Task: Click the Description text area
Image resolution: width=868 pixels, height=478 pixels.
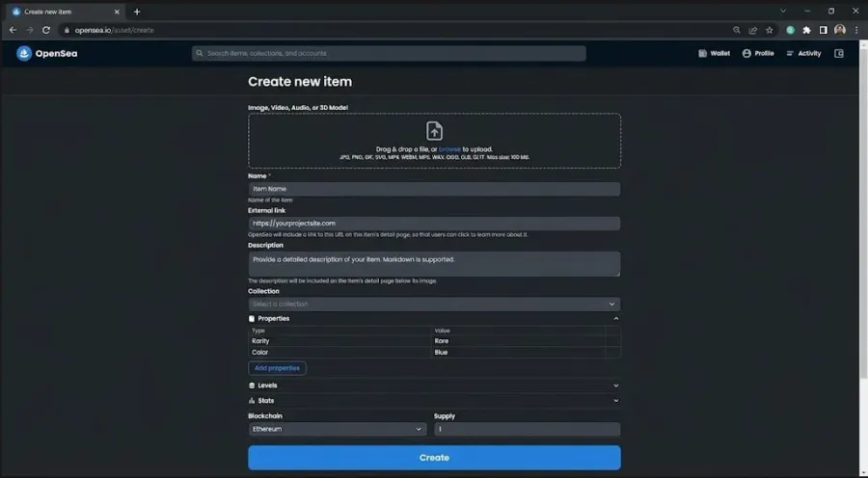Action: click(x=434, y=264)
